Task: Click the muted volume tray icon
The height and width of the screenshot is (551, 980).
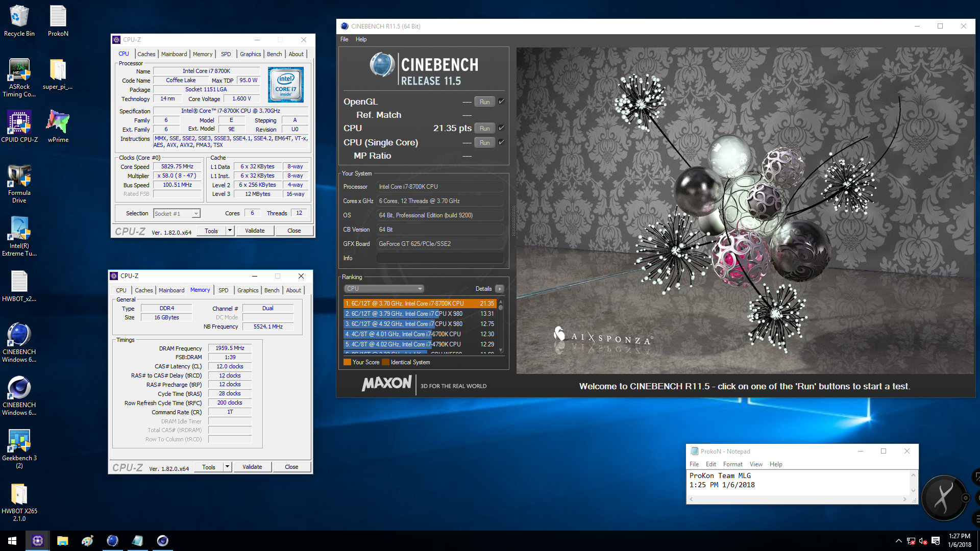Action: tap(923, 541)
